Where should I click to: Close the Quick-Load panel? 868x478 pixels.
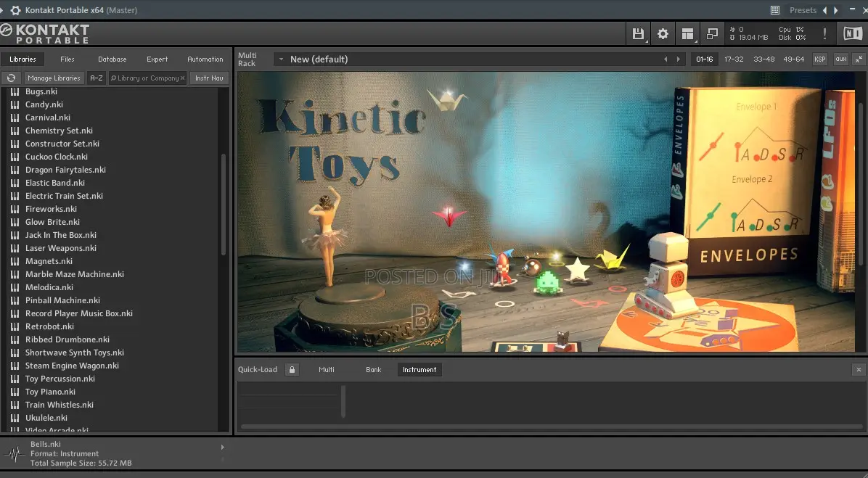[859, 370]
